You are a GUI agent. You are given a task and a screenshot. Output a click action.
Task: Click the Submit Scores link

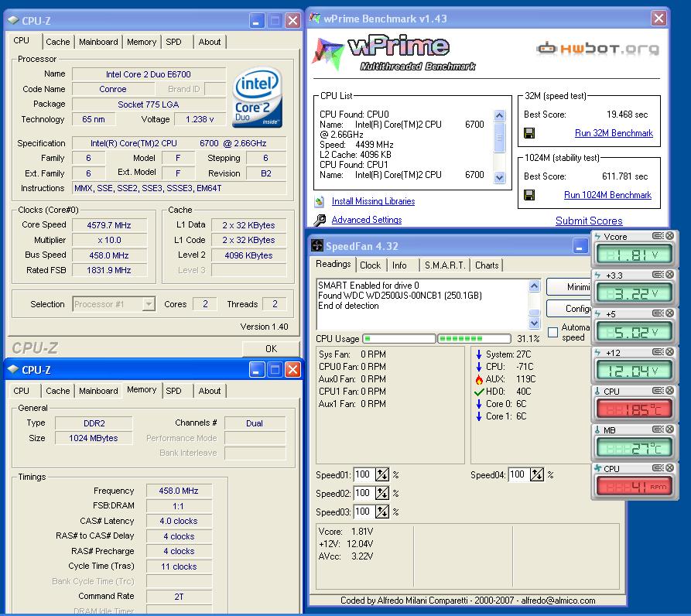tap(589, 221)
